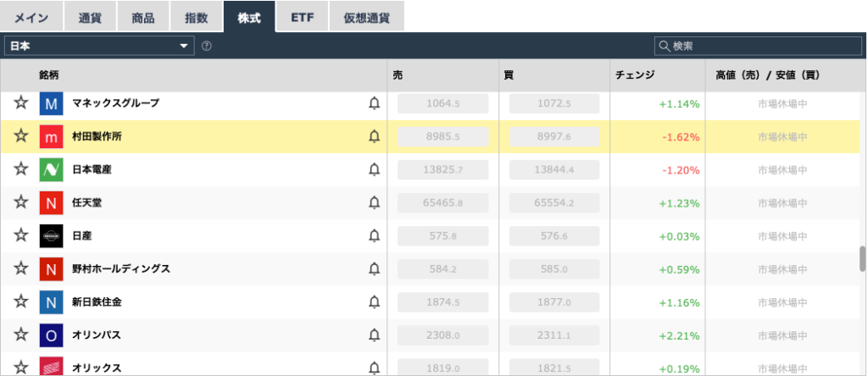Click the 585.0 buy price of 野村ホールディングス
The image size is (868, 376).
click(554, 269)
